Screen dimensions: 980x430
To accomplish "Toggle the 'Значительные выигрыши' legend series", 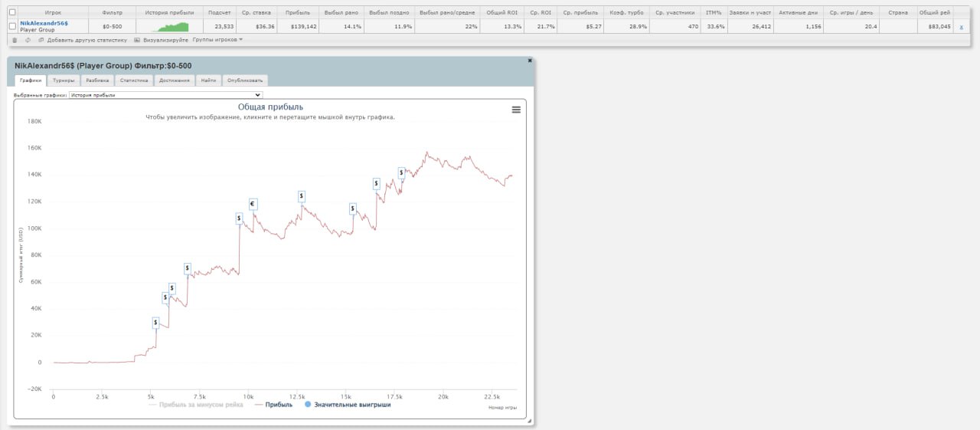I will pos(348,405).
